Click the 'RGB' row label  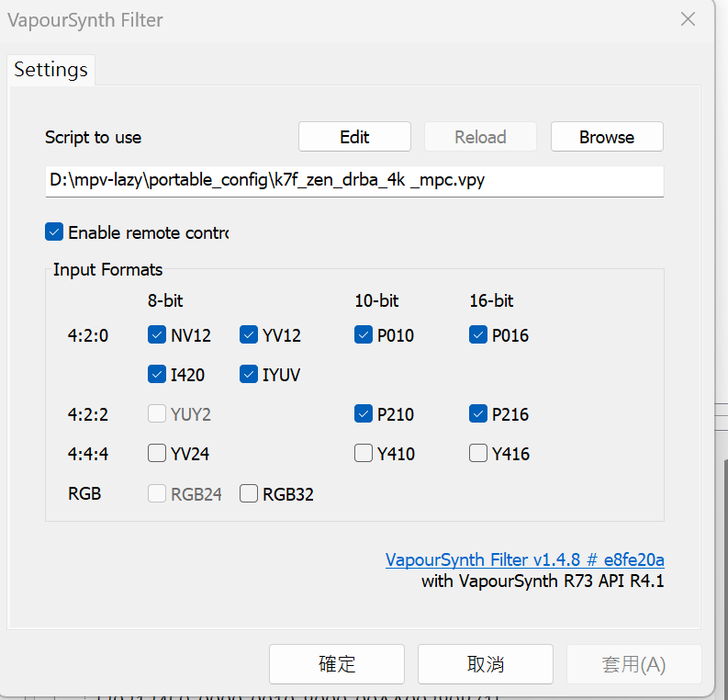tap(84, 493)
